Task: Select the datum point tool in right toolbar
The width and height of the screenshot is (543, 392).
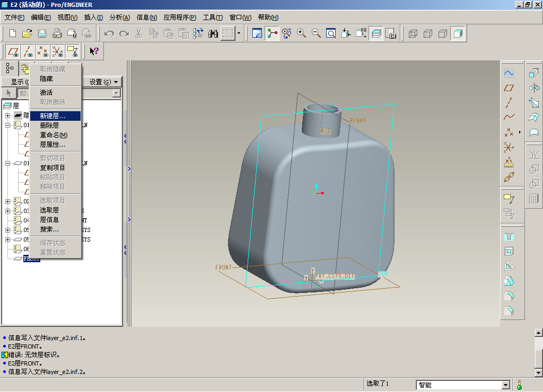Action: pos(509,132)
